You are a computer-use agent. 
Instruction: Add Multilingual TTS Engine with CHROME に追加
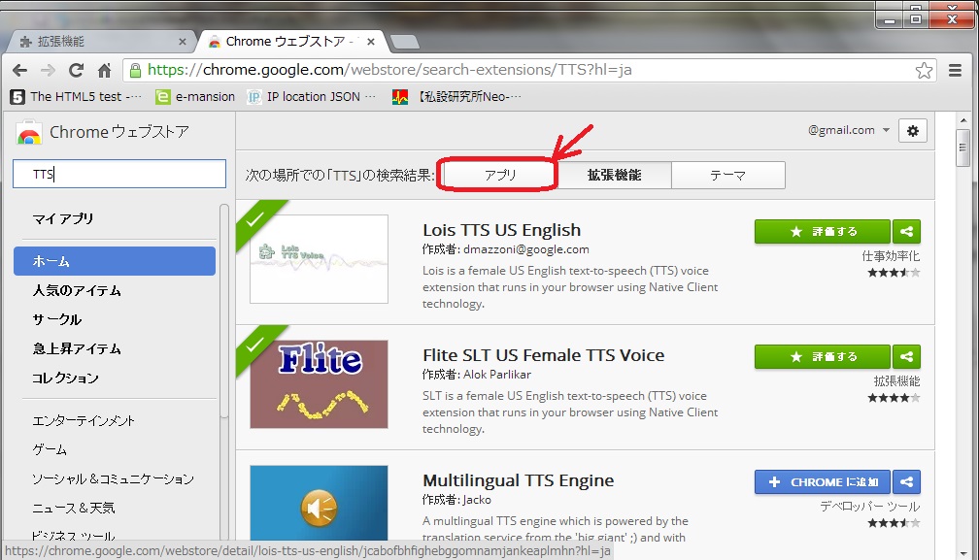[x=823, y=482]
